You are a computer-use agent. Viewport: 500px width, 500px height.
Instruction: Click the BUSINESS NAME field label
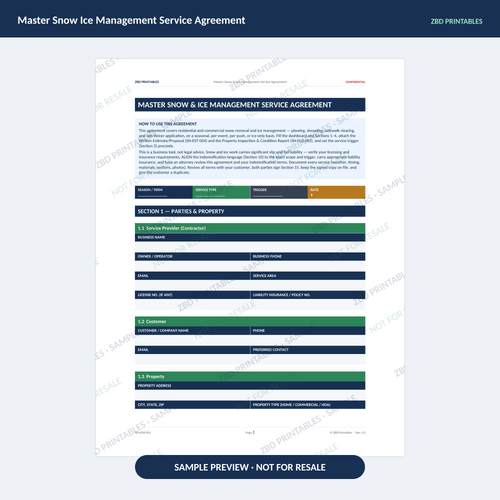[x=151, y=237]
